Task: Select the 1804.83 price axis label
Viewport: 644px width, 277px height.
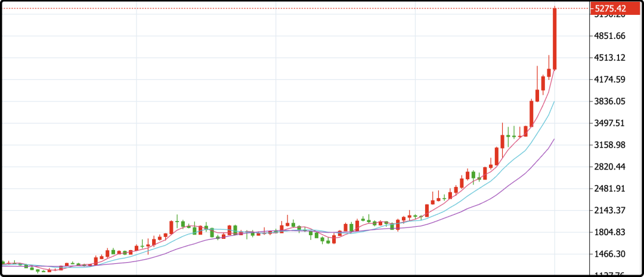Action: (x=609, y=232)
